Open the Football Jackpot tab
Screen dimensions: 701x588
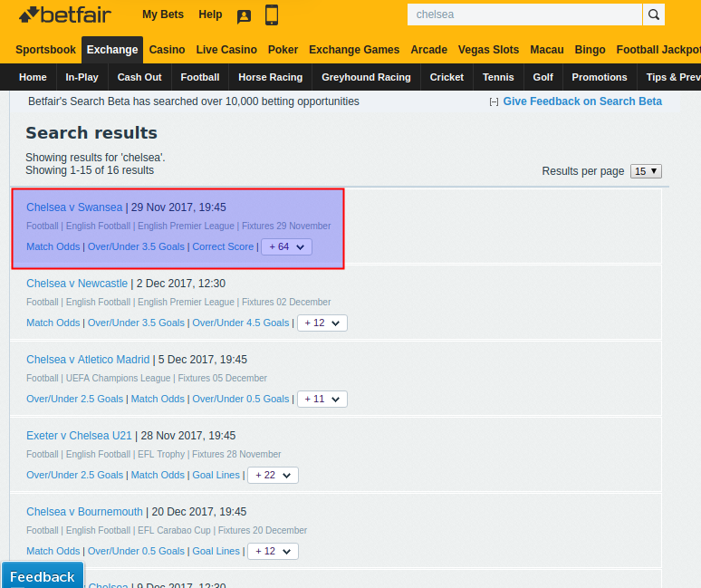(658, 50)
